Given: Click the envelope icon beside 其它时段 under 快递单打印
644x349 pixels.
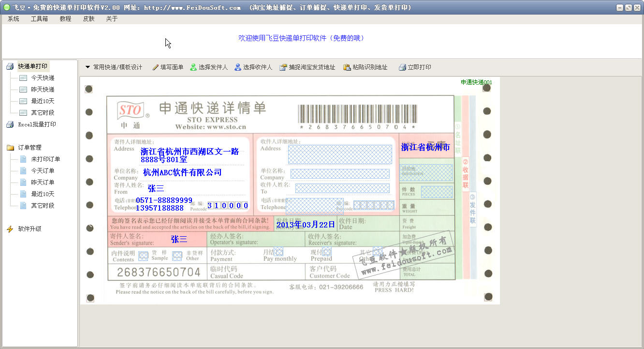Looking at the screenshot, I should [x=23, y=113].
